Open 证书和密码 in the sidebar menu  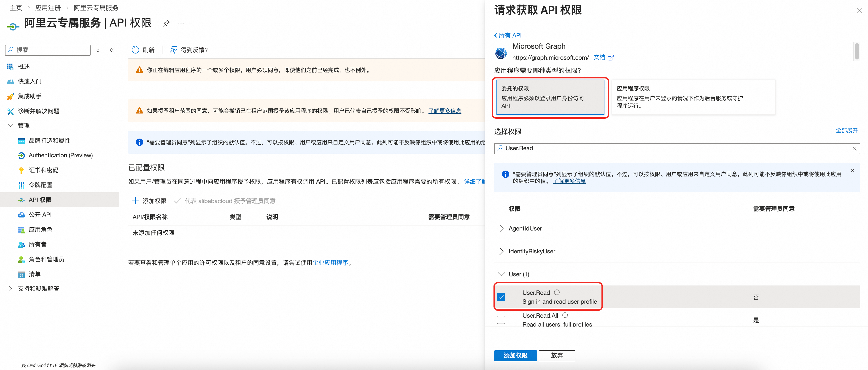[x=43, y=170]
